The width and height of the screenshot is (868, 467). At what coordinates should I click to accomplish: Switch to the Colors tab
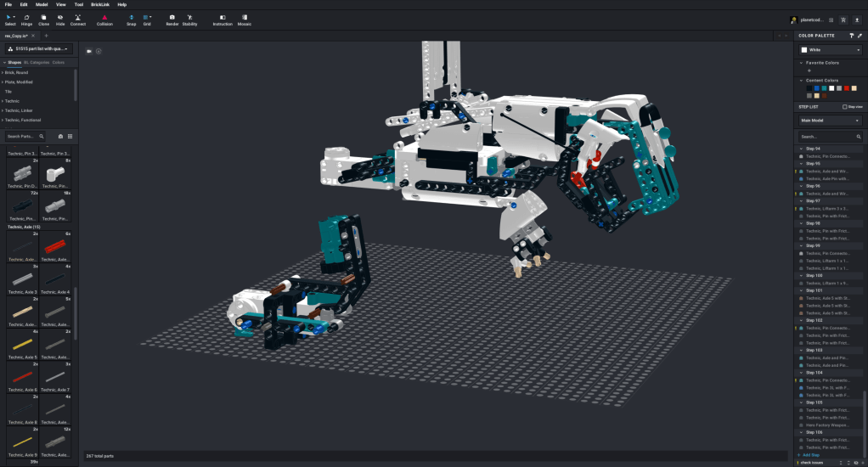click(59, 62)
